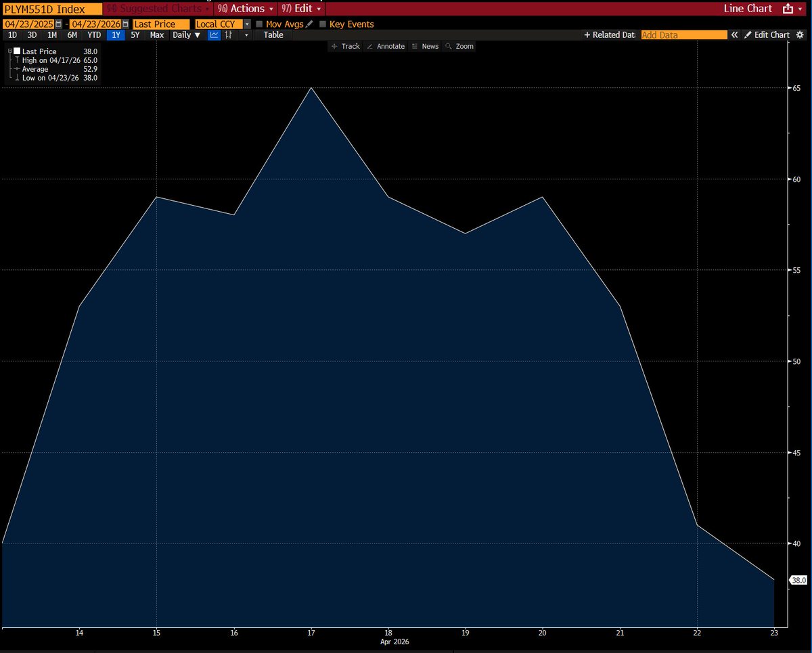Select the YTD range tab
This screenshot has height=653, width=812.
coord(94,35)
